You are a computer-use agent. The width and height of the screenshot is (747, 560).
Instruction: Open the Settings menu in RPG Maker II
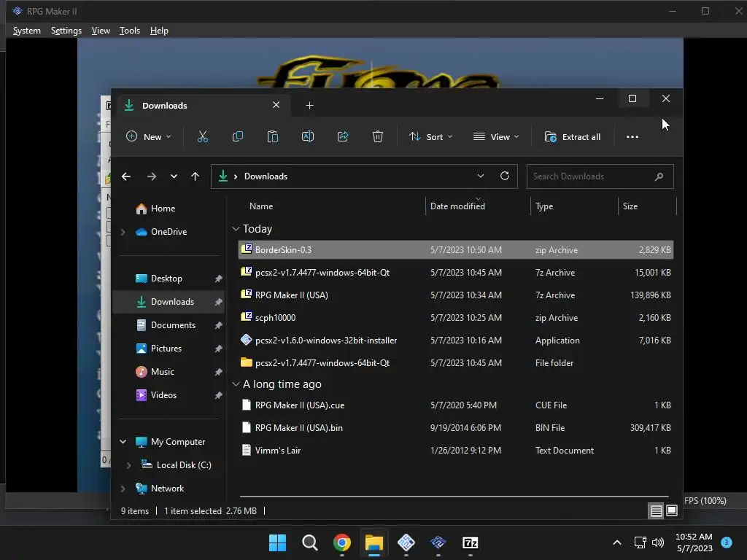click(66, 31)
